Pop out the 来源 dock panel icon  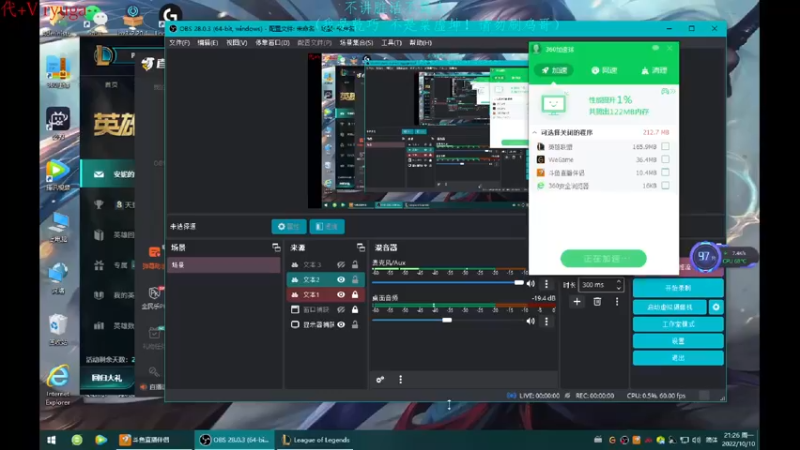pos(361,247)
